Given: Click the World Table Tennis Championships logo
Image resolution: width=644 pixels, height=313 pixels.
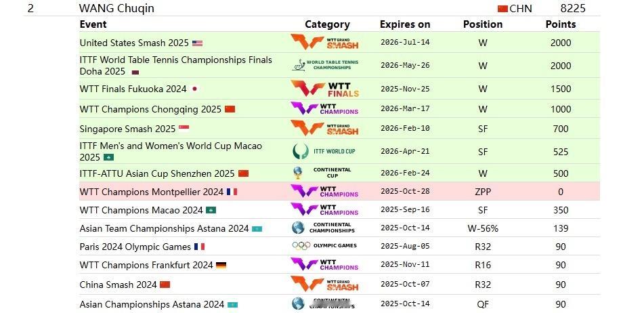Looking at the screenshot, I should (324, 65).
